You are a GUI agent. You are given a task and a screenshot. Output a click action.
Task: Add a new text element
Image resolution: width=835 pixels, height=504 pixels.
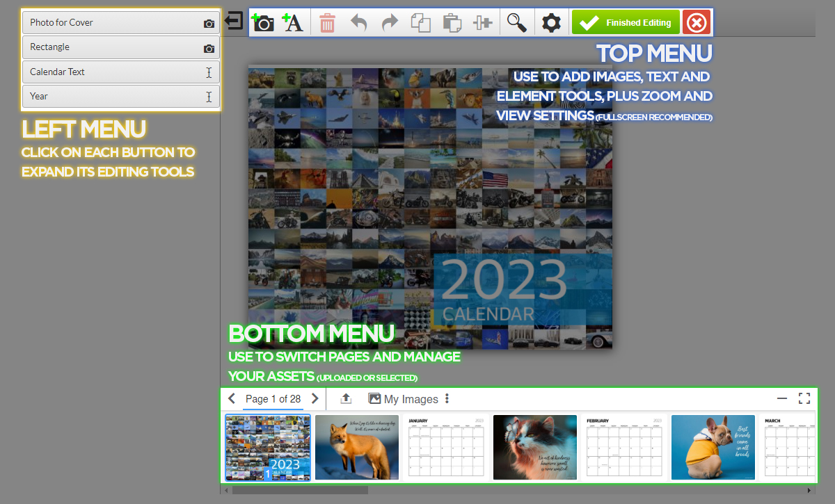click(x=293, y=23)
